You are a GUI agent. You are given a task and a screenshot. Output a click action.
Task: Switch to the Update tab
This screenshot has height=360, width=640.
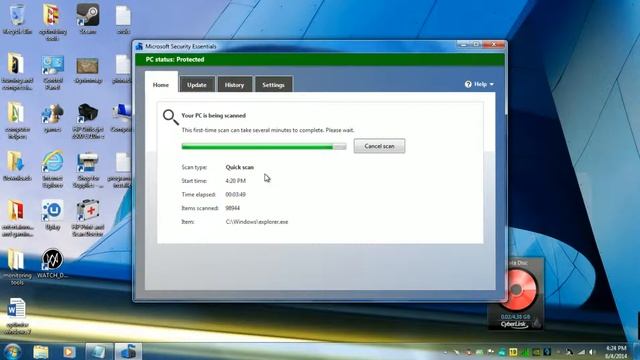click(197, 84)
